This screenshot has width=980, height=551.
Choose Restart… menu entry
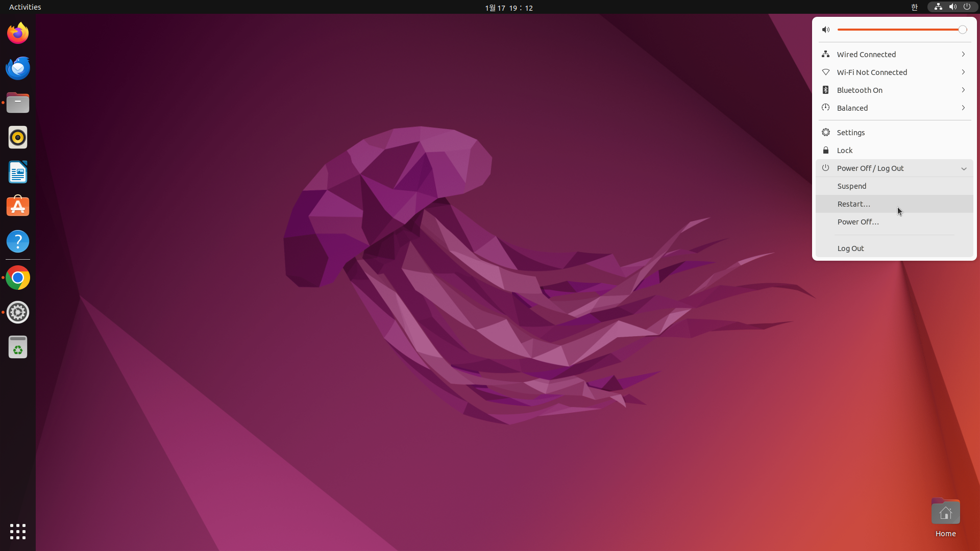coord(894,204)
